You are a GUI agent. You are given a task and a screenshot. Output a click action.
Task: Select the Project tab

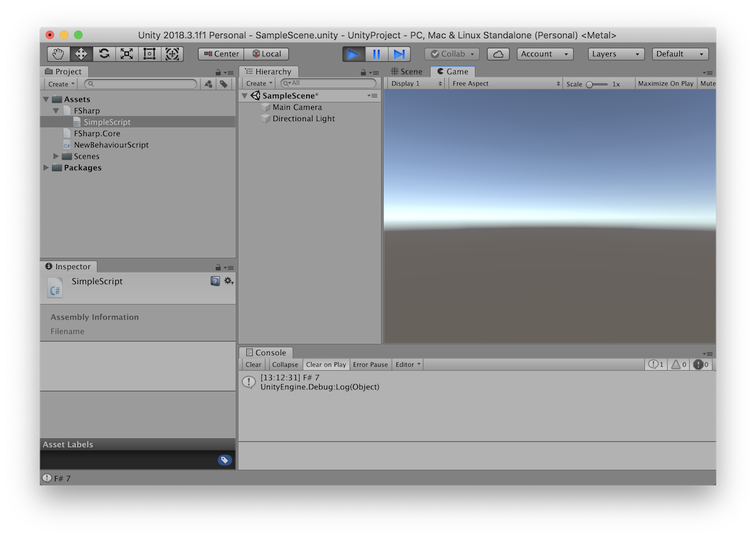tap(63, 72)
